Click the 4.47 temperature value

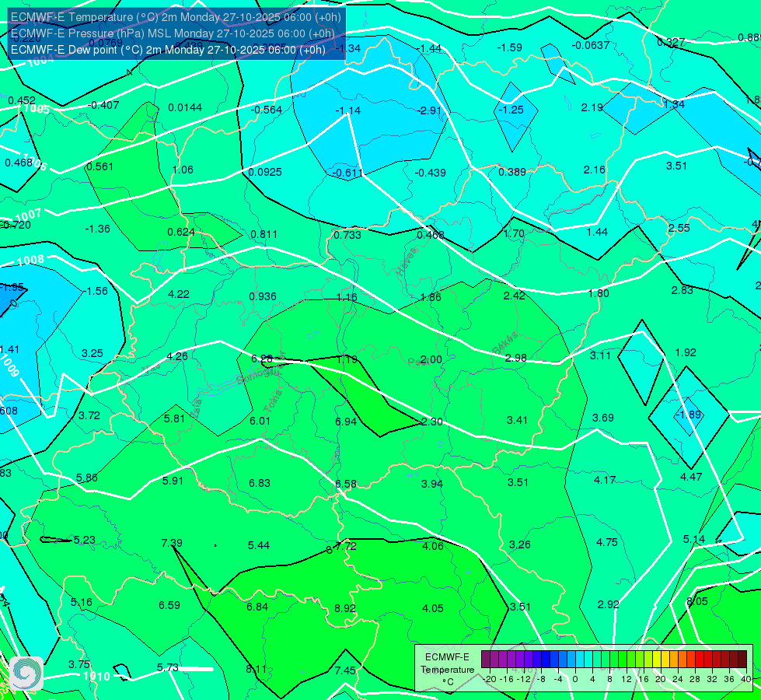coord(691,477)
